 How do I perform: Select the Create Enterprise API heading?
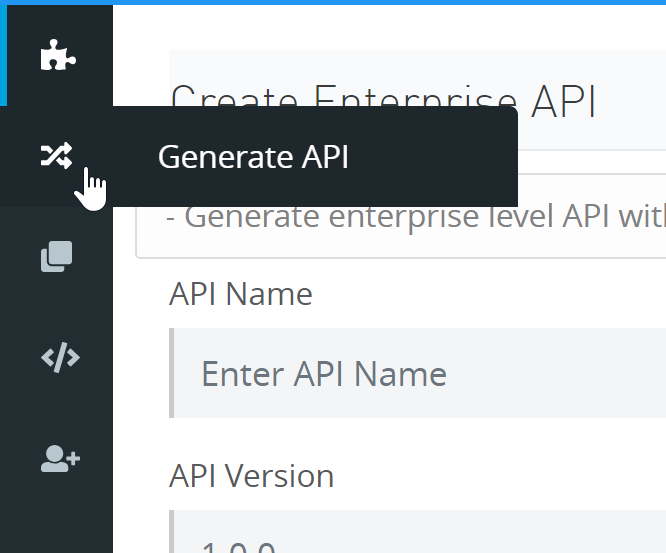(x=383, y=101)
